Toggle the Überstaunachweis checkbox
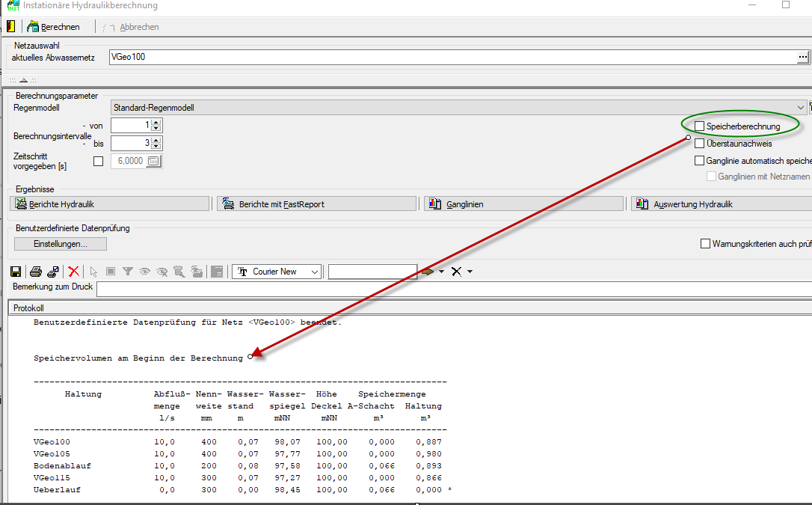812x505 pixels. 700,143
